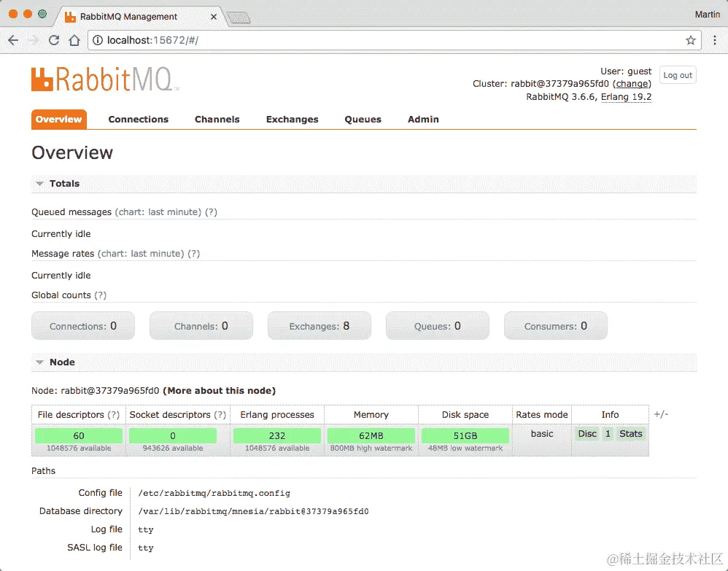
Task: Click the cluster name change link
Action: tap(632, 84)
